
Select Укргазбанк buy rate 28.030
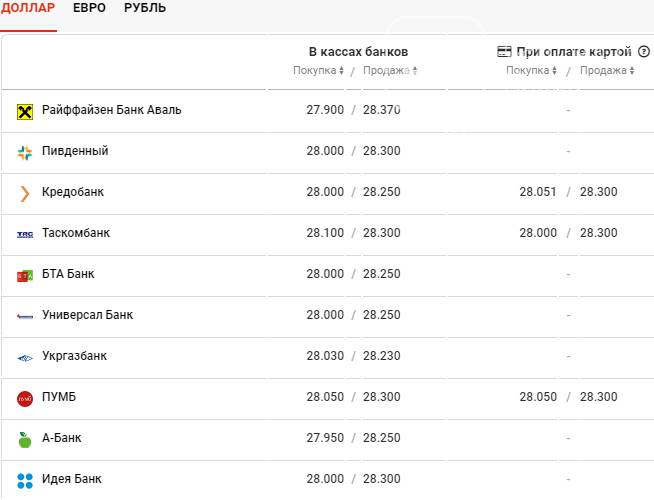tap(325, 356)
